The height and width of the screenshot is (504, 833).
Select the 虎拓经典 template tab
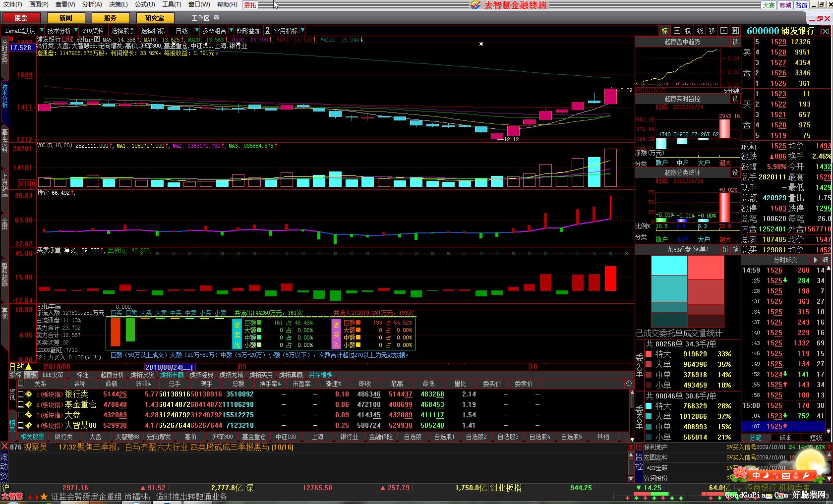coord(202,375)
